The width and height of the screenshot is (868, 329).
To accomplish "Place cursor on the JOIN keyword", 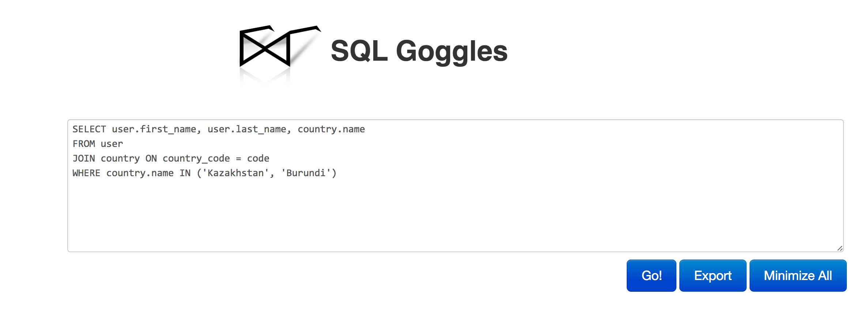I will tap(84, 159).
